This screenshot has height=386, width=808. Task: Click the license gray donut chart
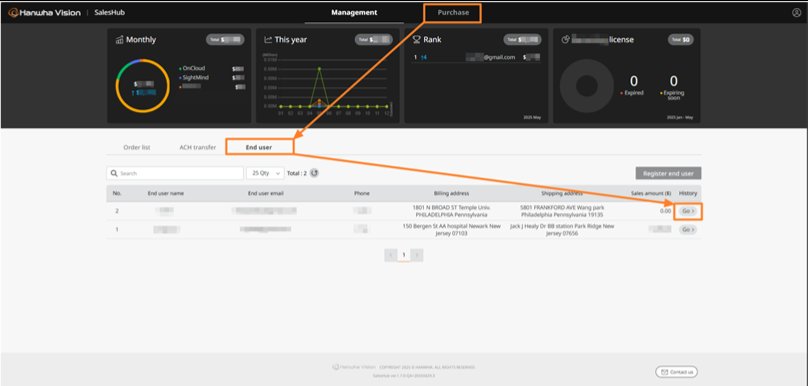586,86
